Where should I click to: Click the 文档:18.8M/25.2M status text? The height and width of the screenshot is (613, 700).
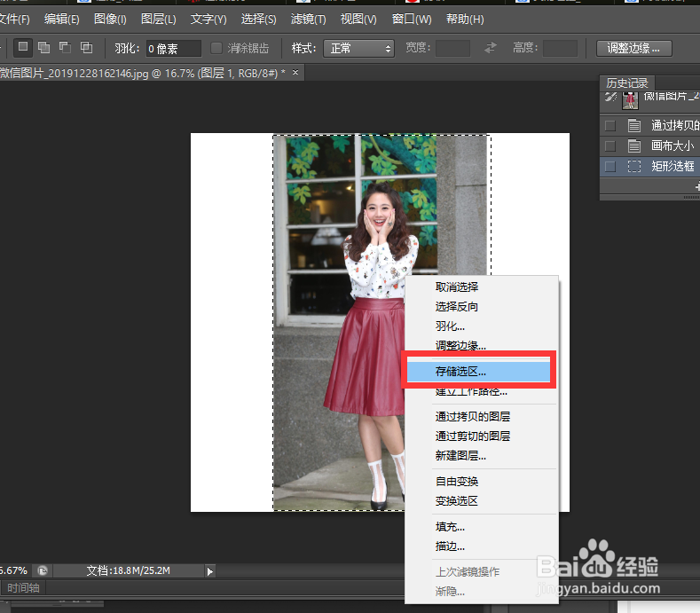pos(128,571)
